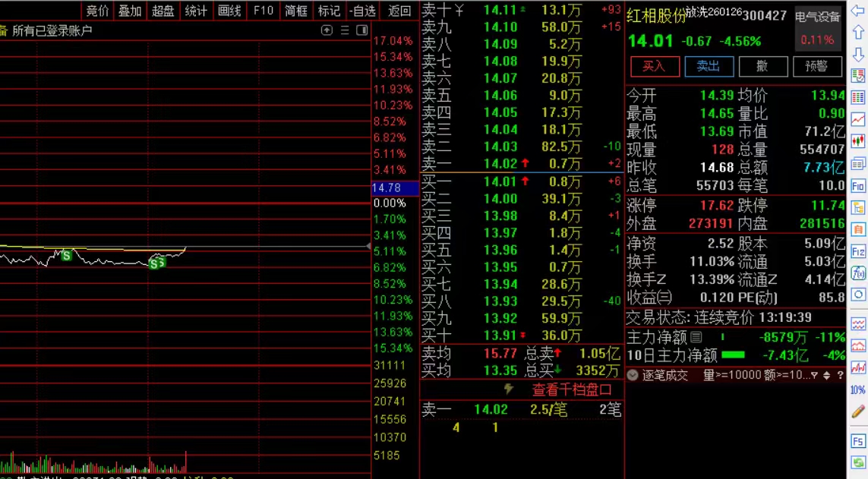This screenshot has height=479, width=868.
Task: Toggle the side panel layout icon in account header
Action: coord(362,30)
